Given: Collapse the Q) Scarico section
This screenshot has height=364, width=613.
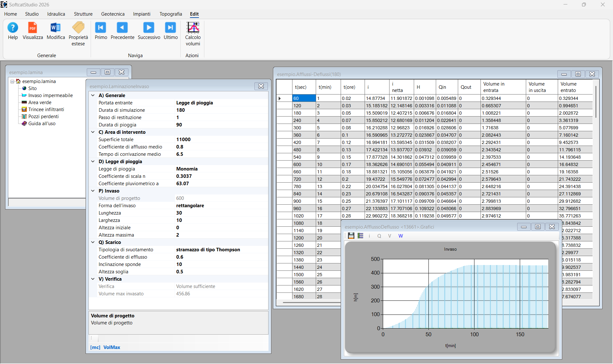Looking at the screenshot, I should (x=93, y=242).
